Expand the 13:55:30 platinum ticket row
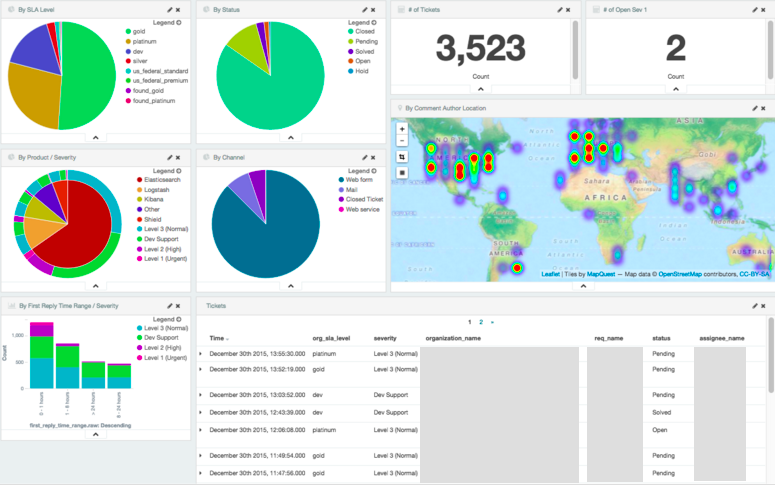This screenshot has height=485, width=775. click(201, 354)
